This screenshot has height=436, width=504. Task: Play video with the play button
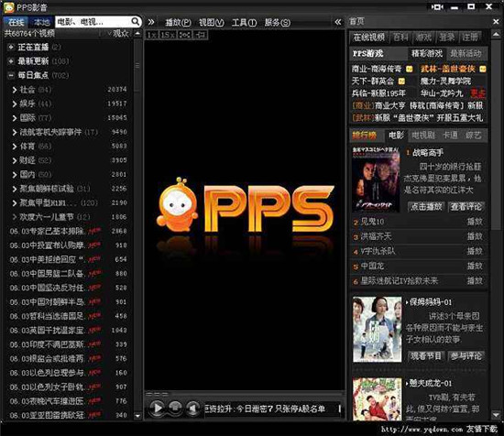pyautogui.click(x=158, y=408)
